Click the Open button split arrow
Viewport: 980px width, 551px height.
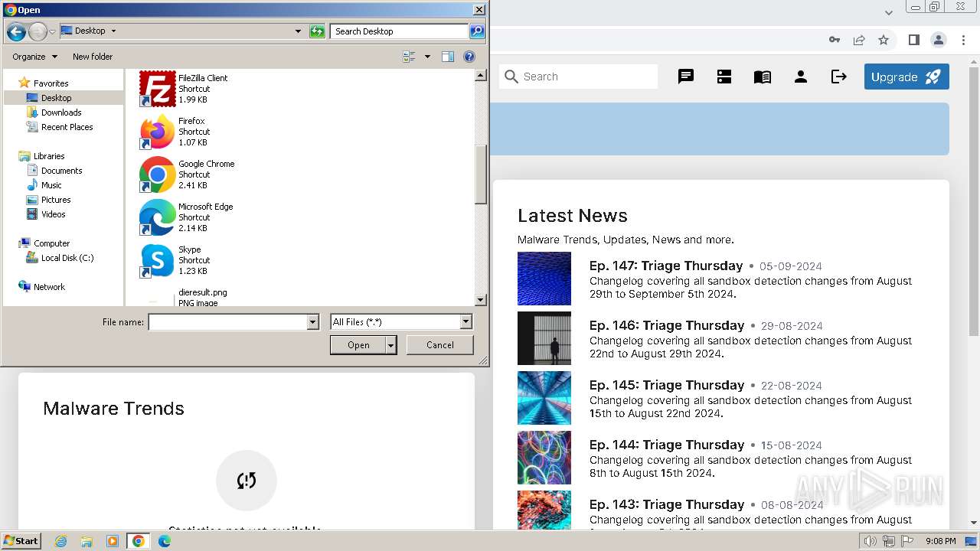[x=391, y=345]
